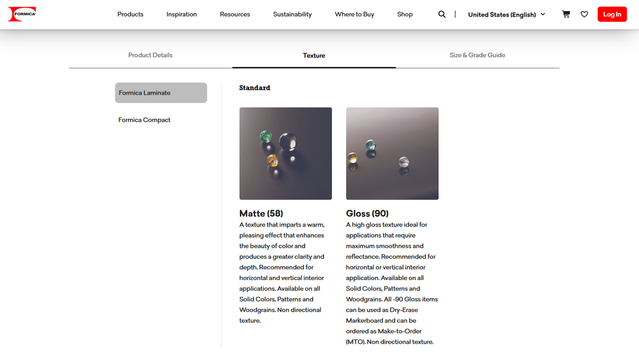Open the Products menu
The width and height of the screenshot is (639, 364).
click(x=131, y=14)
